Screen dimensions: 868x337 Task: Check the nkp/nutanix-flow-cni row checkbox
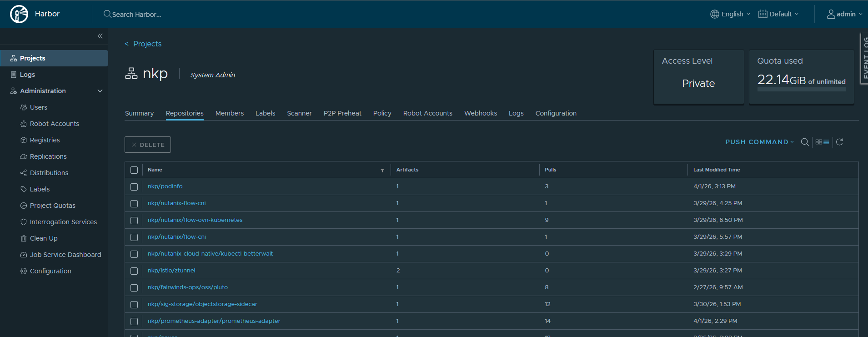(134, 204)
